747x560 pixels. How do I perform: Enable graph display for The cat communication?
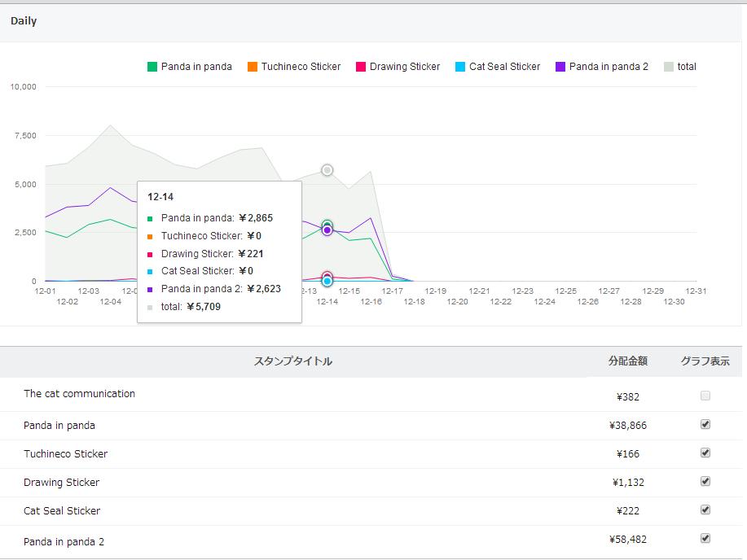(x=705, y=396)
